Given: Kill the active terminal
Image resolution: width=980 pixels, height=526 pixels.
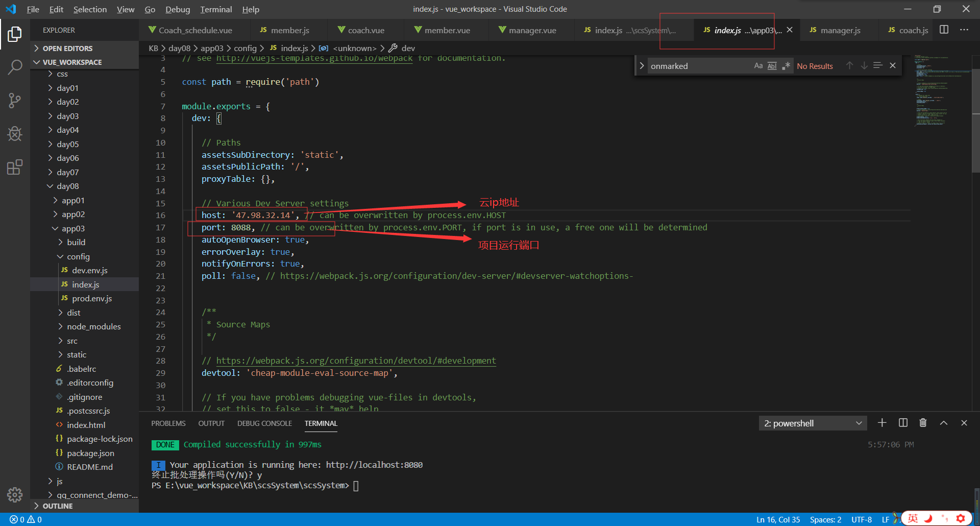Looking at the screenshot, I should [x=923, y=423].
